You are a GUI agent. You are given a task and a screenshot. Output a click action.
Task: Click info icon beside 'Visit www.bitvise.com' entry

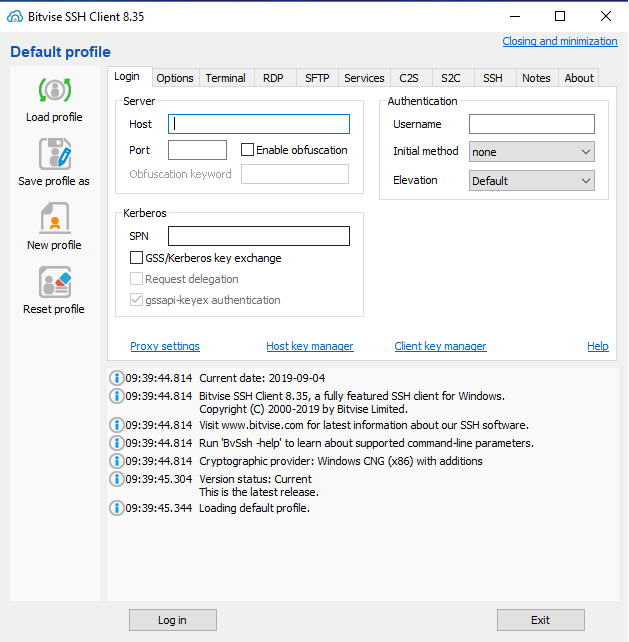(x=117, y=425)
